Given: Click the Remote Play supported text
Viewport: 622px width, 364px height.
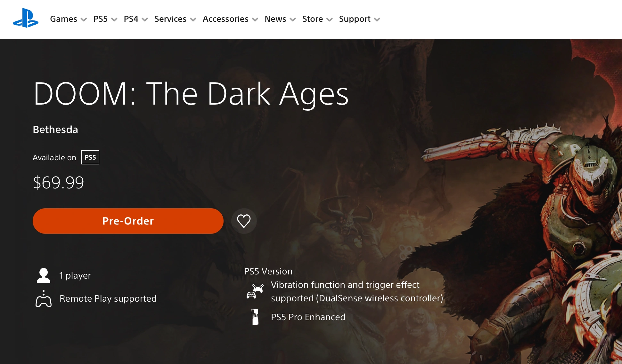Looking at the screenshot, I should click(108, 298).
